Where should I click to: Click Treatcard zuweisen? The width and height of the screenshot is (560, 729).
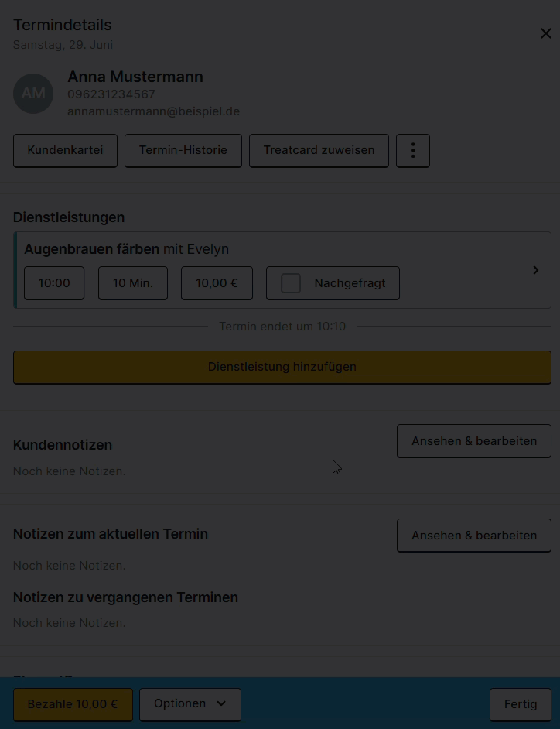point(319,151)
